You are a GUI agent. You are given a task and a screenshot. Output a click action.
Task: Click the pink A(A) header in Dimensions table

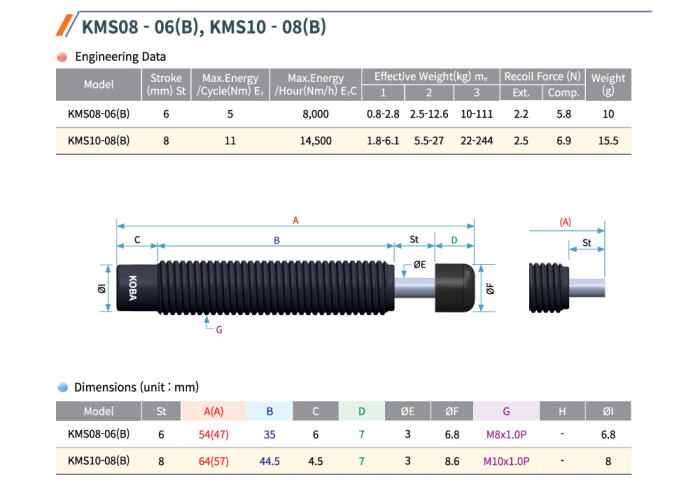pyautogui.click(x=210, y=411)
